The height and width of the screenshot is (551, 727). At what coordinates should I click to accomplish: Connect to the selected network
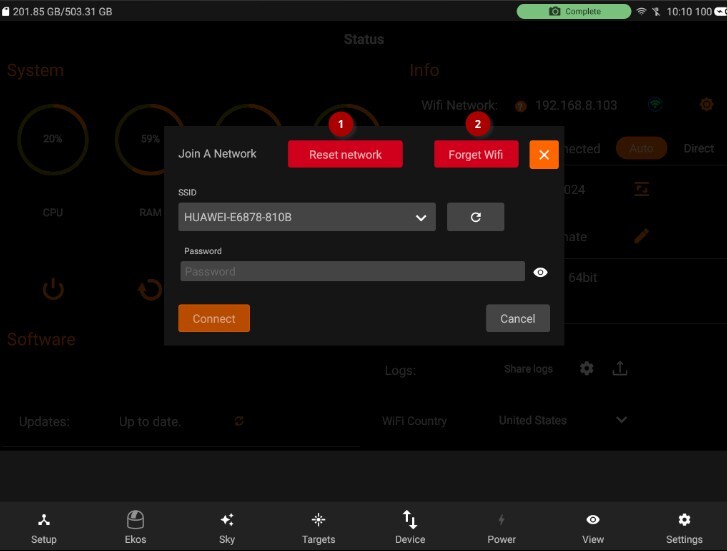coord(214,318)
